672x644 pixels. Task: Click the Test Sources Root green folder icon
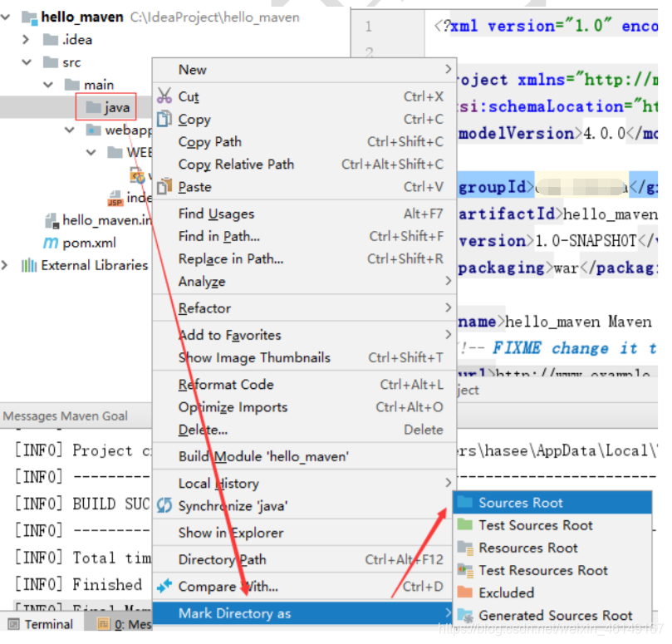(464, 524)
